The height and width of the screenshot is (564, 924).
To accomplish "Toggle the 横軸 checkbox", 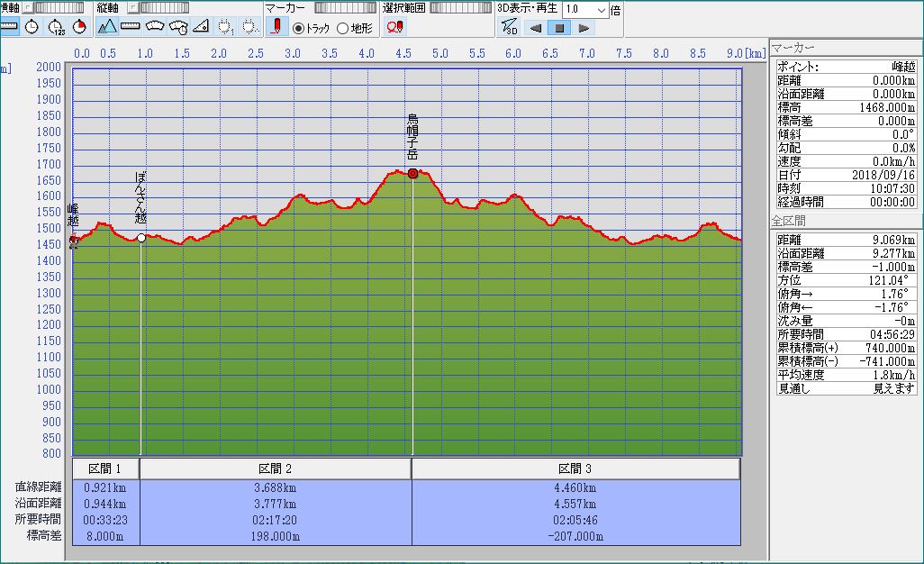I will pos(27,8).
